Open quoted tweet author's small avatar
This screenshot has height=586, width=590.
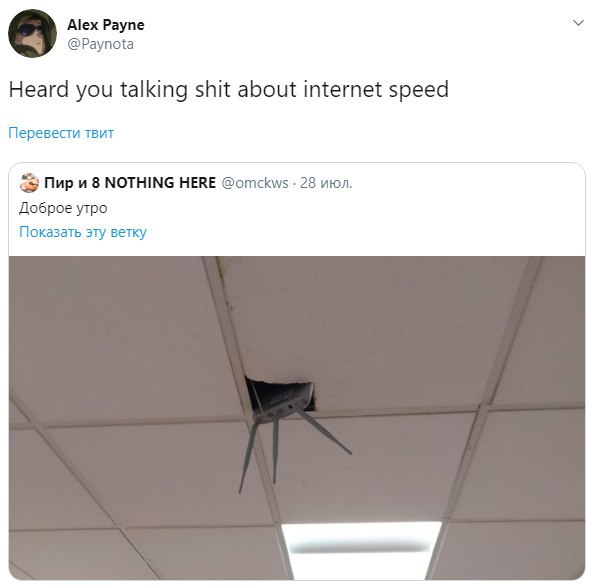click(29, 183)
